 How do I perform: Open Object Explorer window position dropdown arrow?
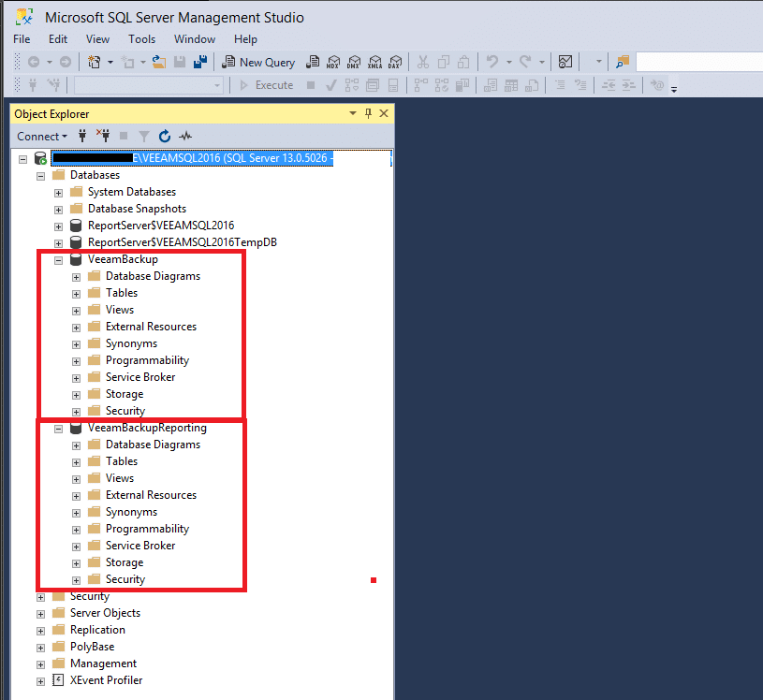coord(353,113)
